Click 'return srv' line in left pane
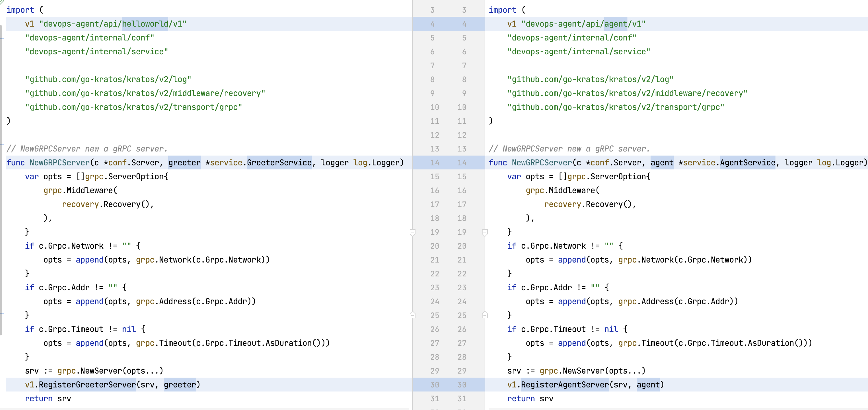 point(48,398)
